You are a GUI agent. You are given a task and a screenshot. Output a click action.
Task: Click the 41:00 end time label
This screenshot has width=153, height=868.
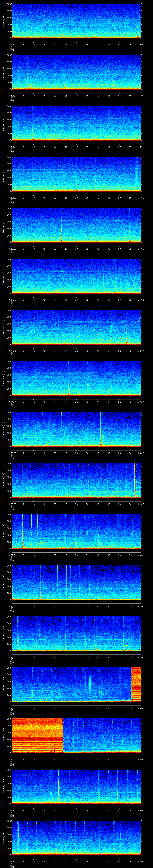click(141, 606)
